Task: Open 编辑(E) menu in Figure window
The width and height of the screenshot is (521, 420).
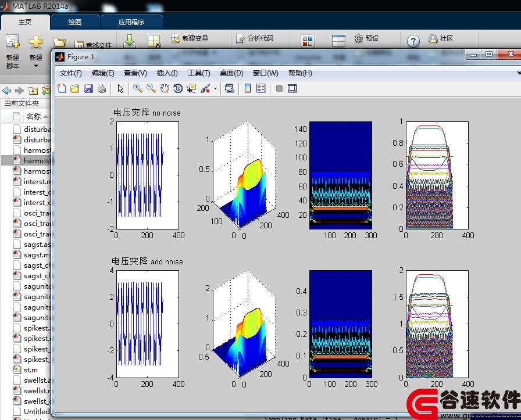Action: coord(103,73)
